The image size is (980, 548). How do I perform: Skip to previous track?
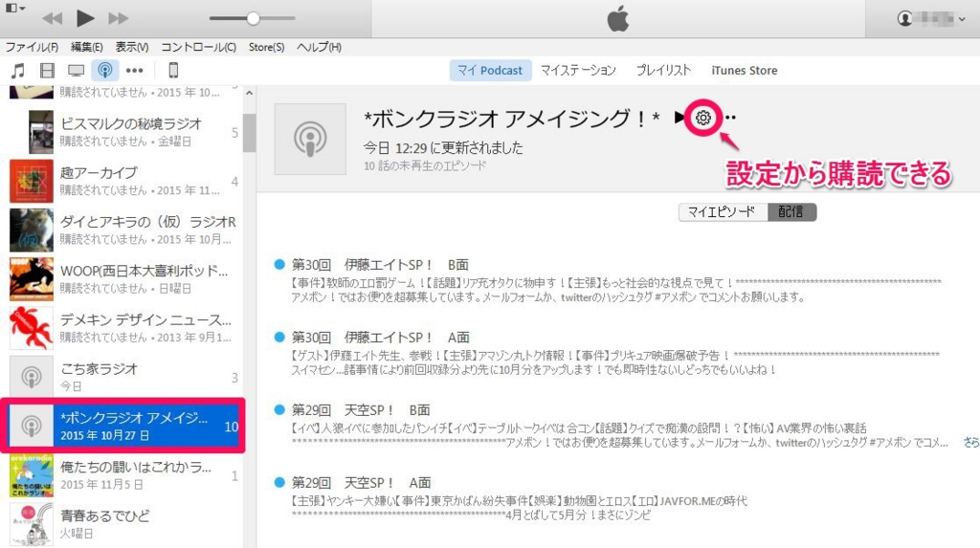(x=53, y=19)
